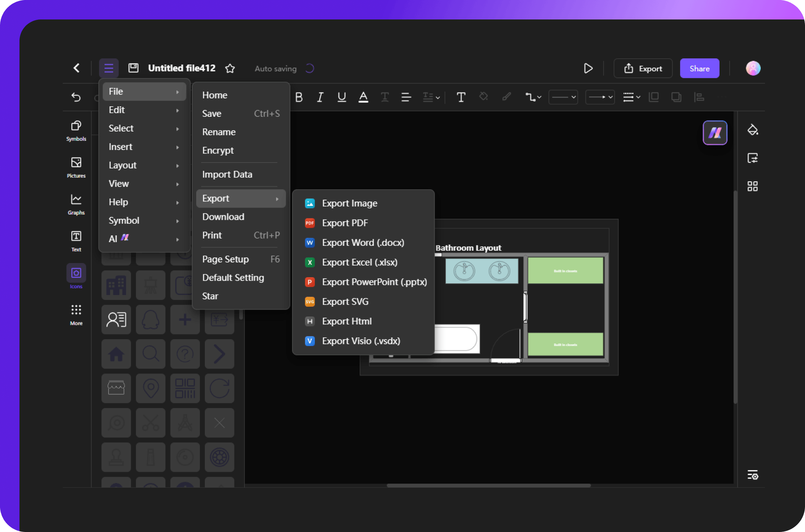Open the Graphs sidebar panel

point(76,204)
